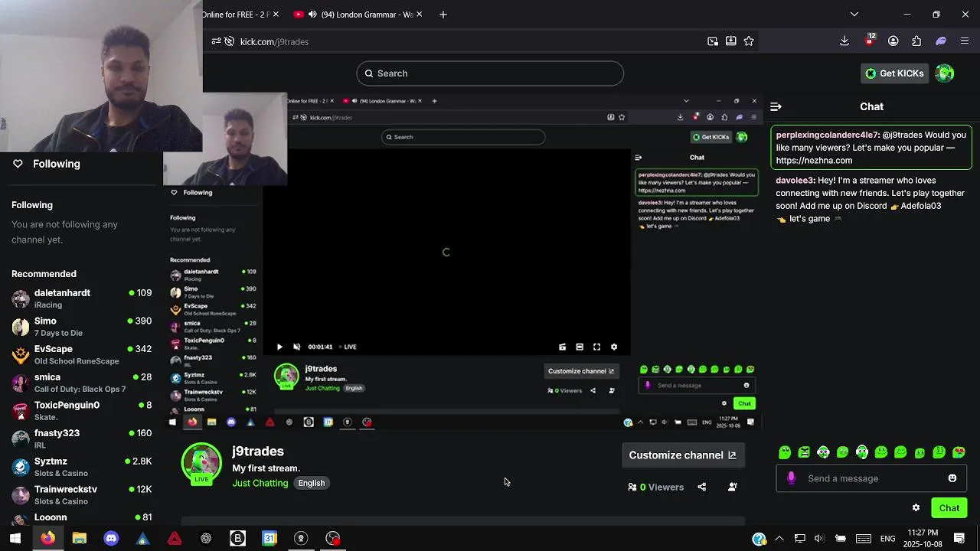The width and height of the screenshot is (980, 551).
Task: Open the user icon beside share
Action: pyautogui.click(x=733, y=487)
